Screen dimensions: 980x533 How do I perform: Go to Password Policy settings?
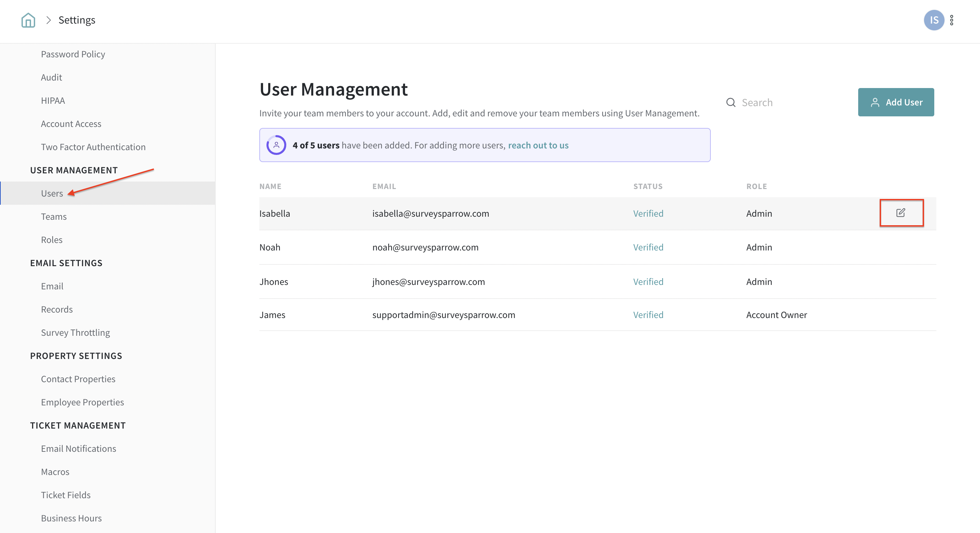click(73, 54)
